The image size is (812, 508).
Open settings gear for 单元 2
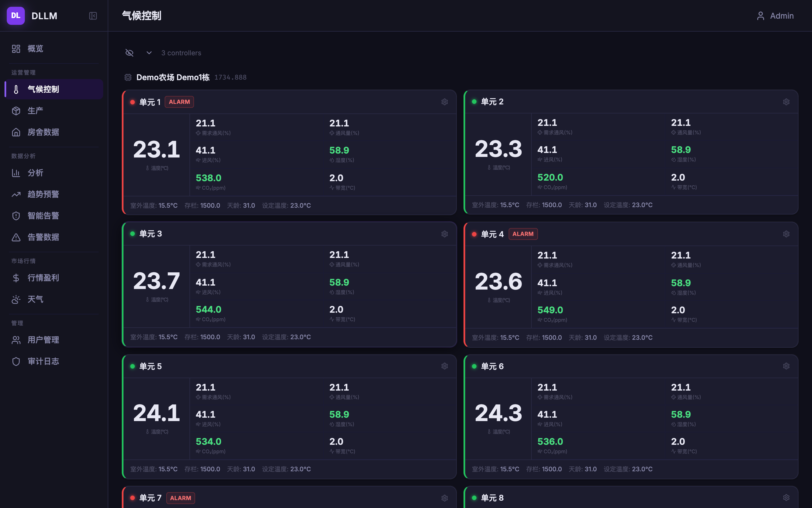786,102
